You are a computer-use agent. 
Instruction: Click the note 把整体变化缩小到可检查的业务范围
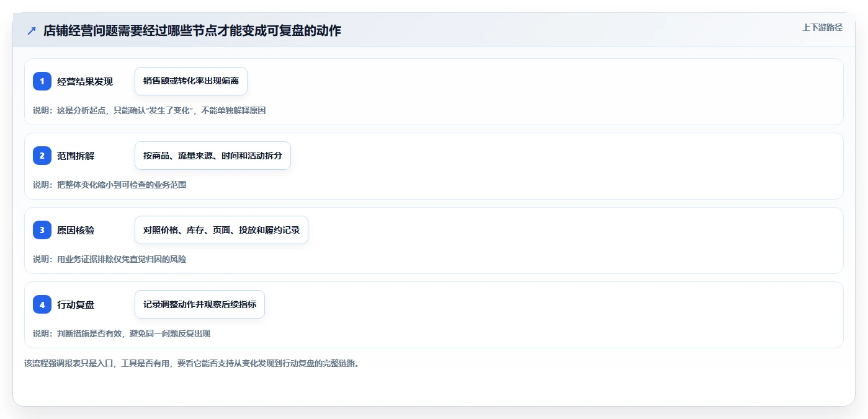[122, 185]
